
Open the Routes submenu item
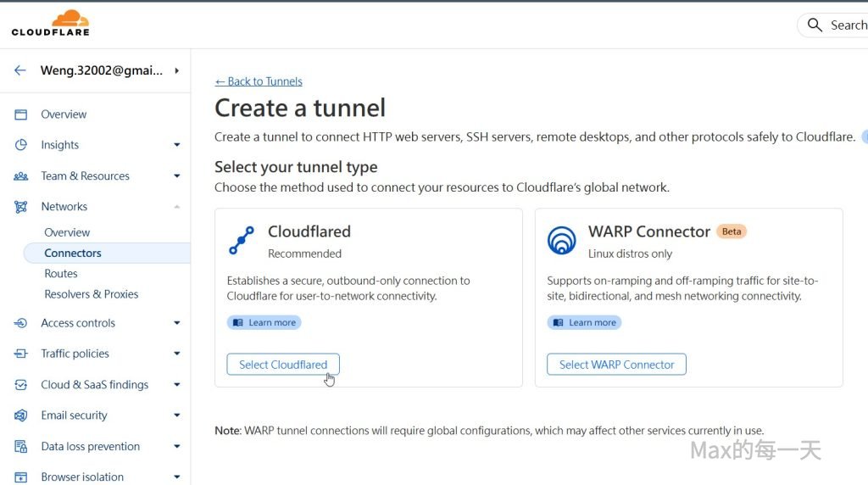point(61,274)
